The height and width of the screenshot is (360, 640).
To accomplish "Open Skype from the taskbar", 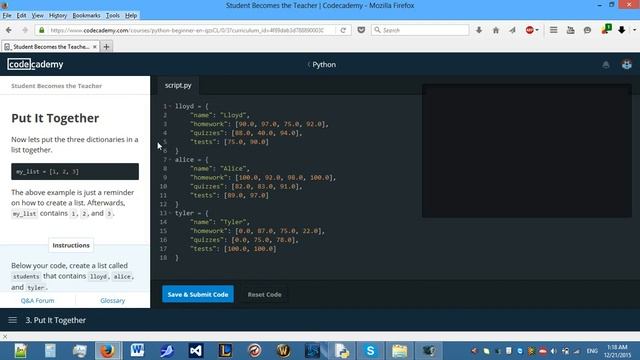I will pyautogui.click(x=370, y=351).
